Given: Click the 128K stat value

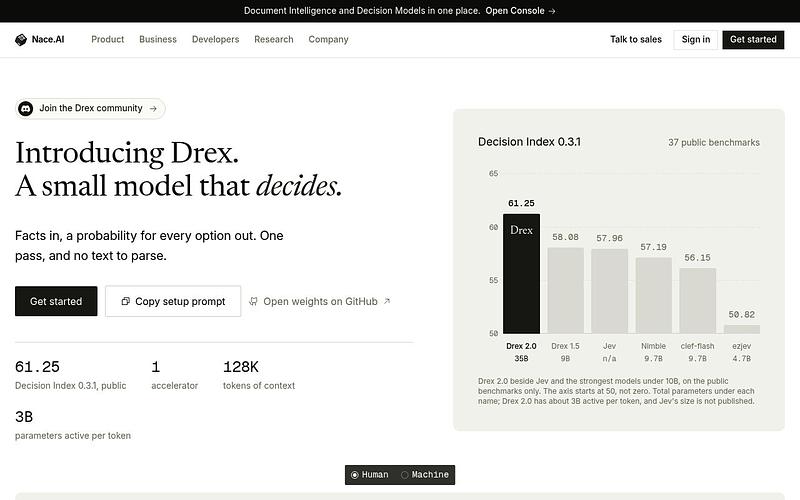Looking at the screenshot, I should (x=241, y=367).
